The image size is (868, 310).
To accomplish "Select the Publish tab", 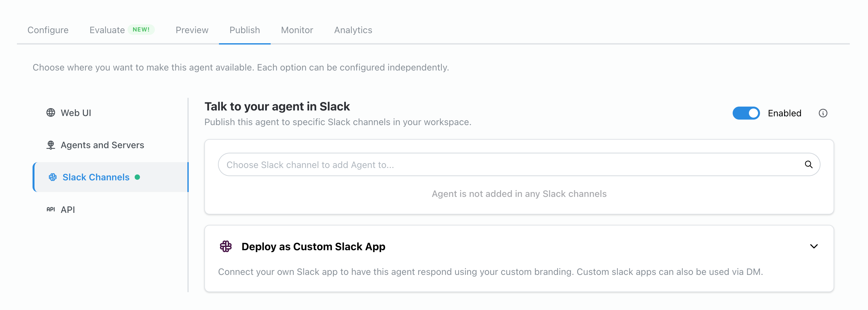I will click(245, 30).
